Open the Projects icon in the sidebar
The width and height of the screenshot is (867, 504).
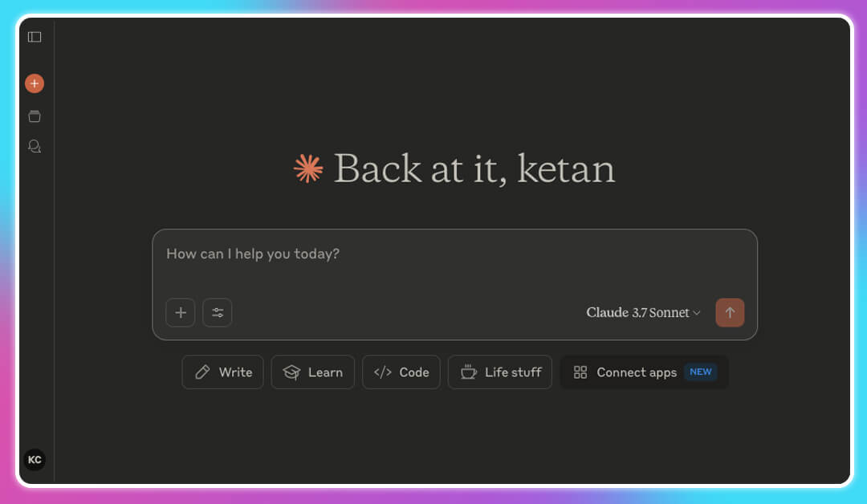click(x=35, y=116)
